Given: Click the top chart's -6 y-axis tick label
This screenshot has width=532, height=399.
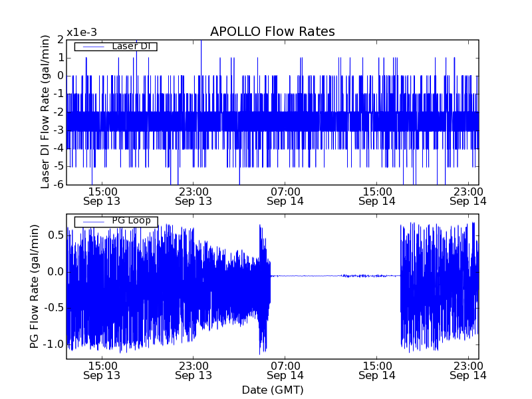Looking at the screenshot, I should pos(58,185).
